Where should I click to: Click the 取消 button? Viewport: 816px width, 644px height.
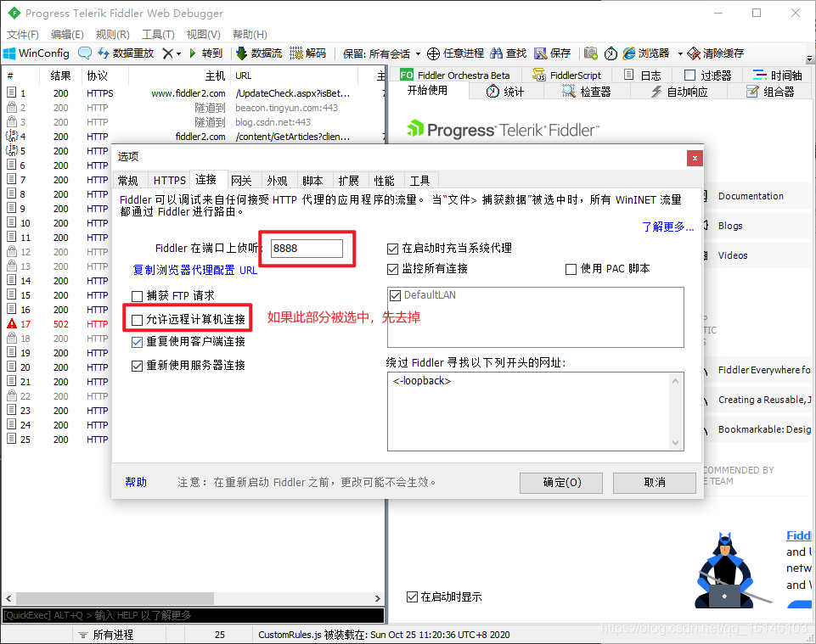(654, 483)
